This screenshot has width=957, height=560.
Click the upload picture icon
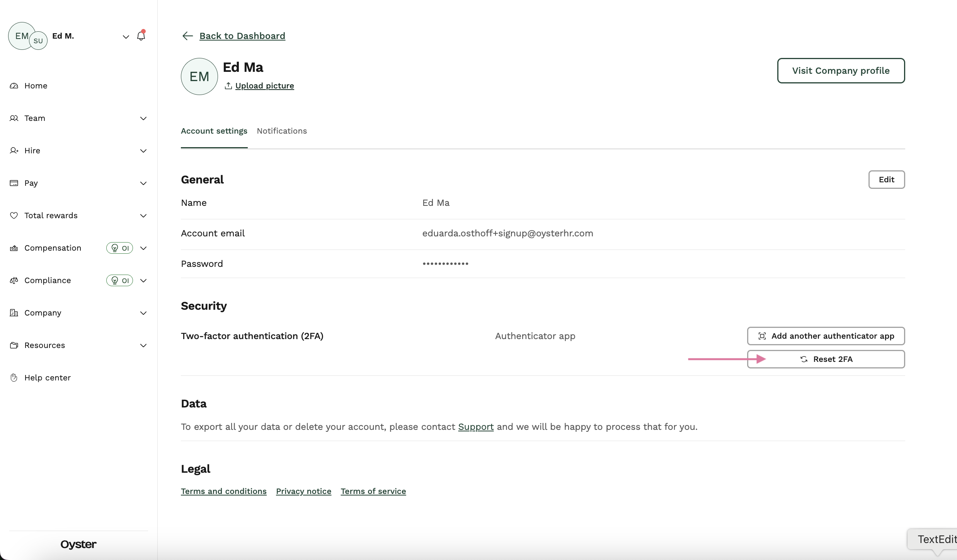(x=228, y=86)
